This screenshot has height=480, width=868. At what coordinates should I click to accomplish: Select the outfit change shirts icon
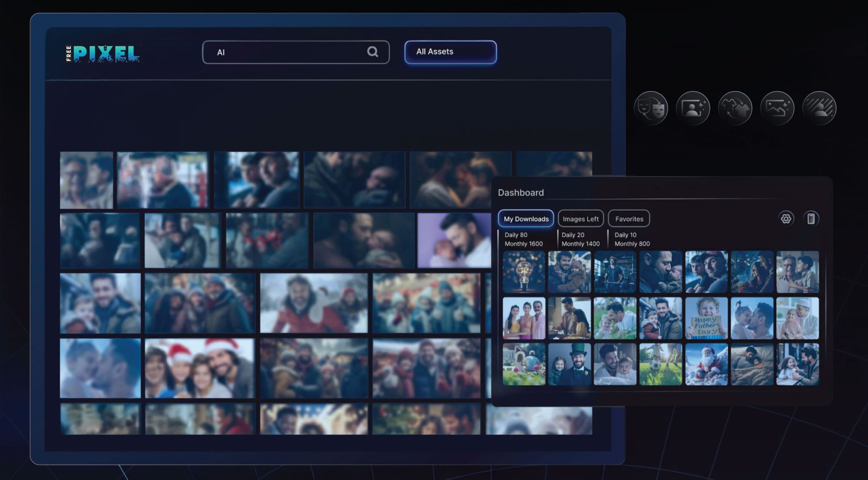(x=735, y=108)
